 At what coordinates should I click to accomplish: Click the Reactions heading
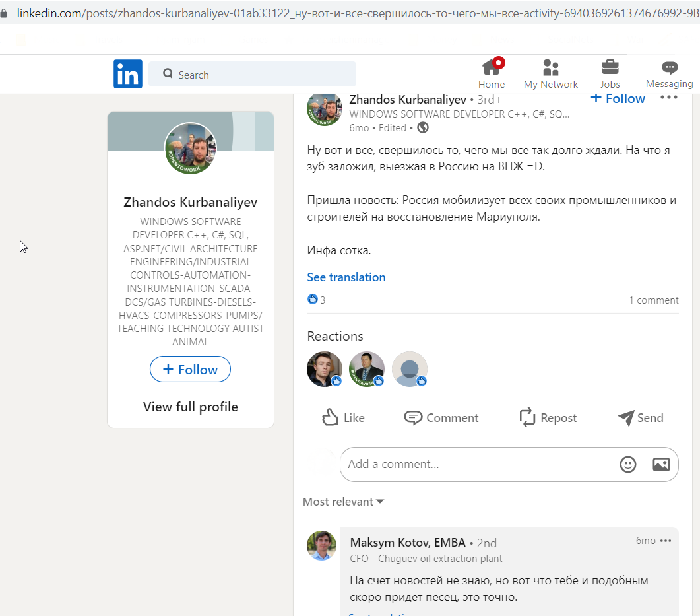coord(335,336)
